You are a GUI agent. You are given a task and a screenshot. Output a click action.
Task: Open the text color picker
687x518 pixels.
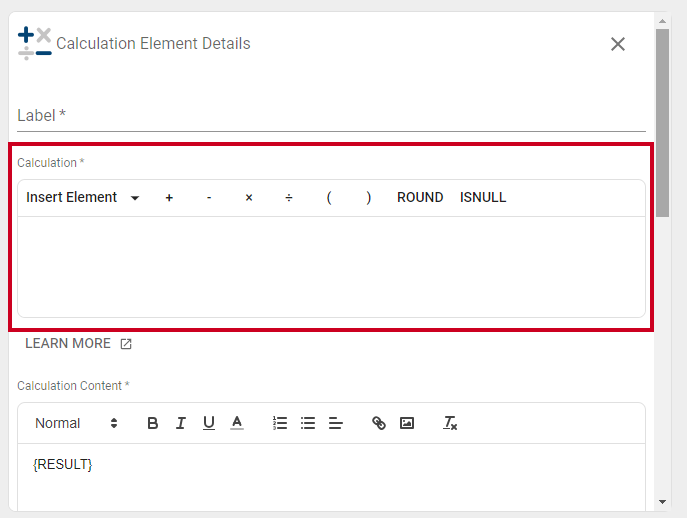(x=237, y=423)
